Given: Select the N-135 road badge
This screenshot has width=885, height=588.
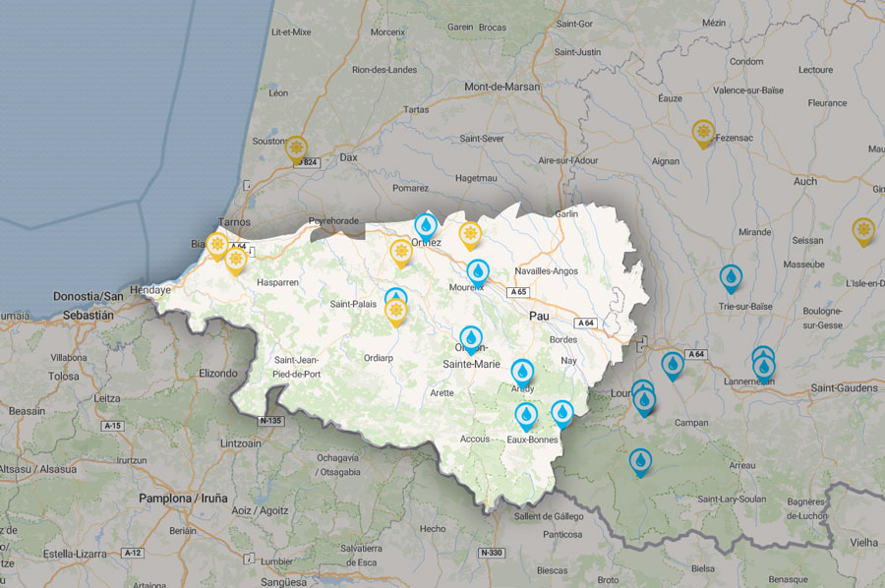Looking at the screenshot, I should click(270, 421).
